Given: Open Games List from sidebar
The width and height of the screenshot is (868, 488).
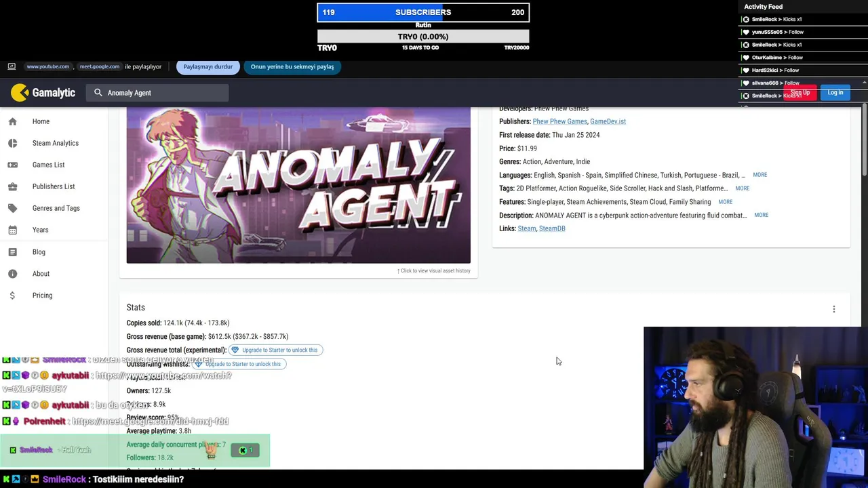Looking at the screenshot, I should [48, 165].
